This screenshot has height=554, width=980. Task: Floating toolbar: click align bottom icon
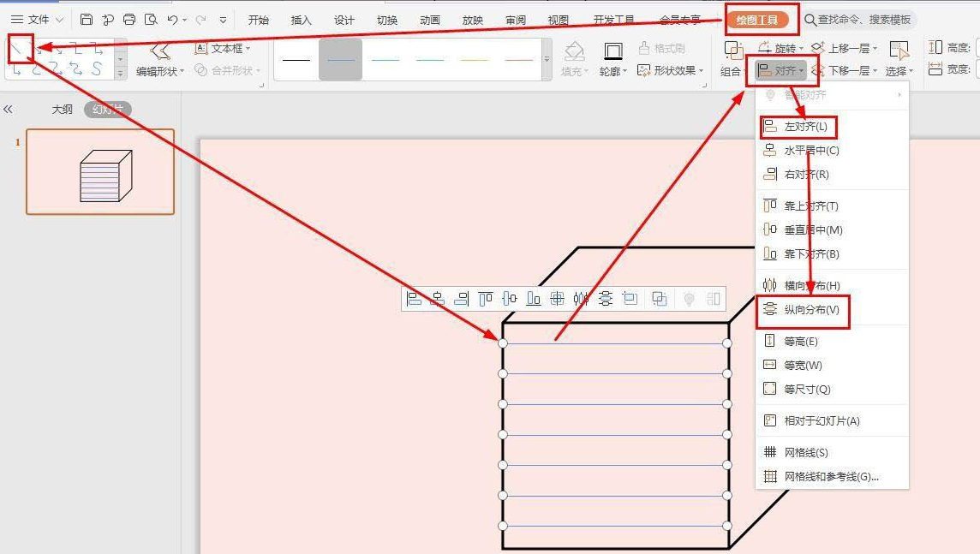click(533, 299)
